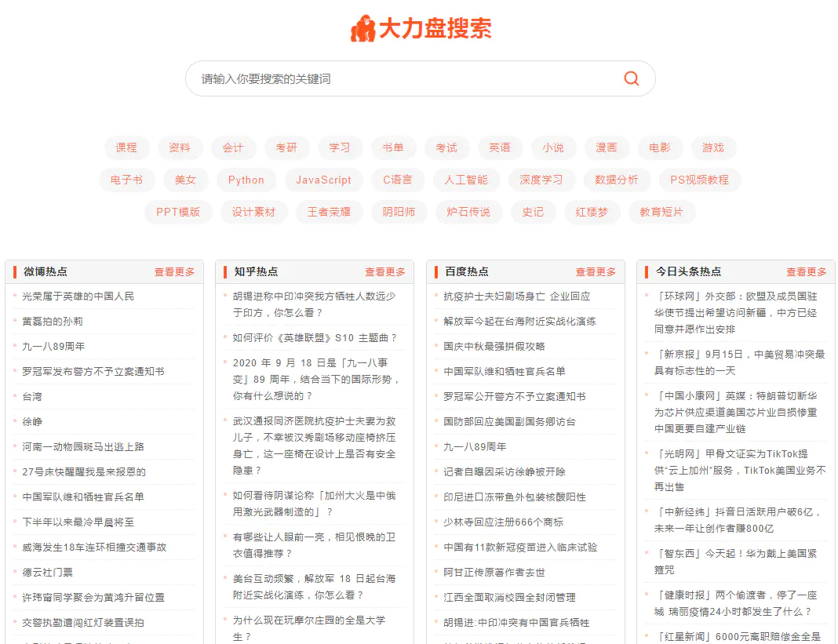Open the 知乎 question on 胡锡进 中印冲突
This screenshot has height=644, width=838.
[314, 304]
